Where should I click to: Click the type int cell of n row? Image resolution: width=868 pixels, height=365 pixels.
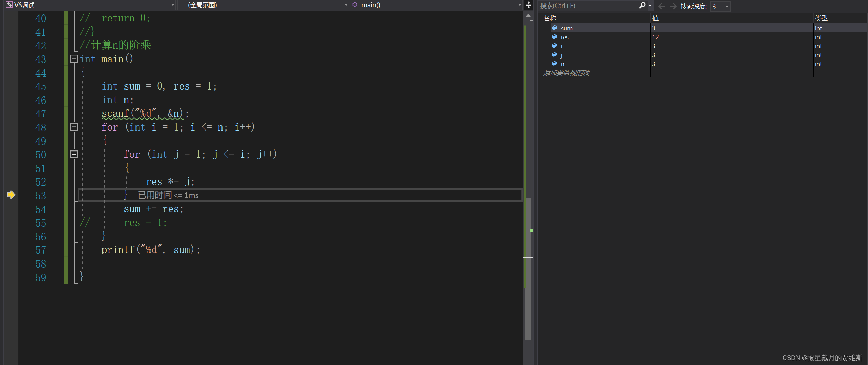click(840, 64)
